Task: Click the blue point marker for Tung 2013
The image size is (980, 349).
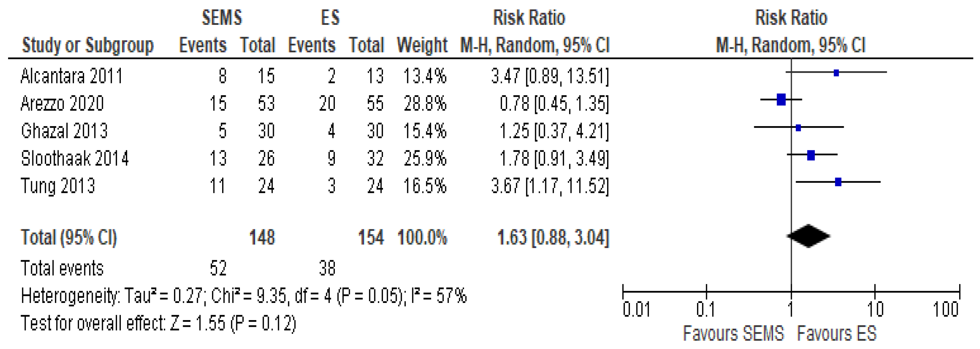Action: coord(838,182)
